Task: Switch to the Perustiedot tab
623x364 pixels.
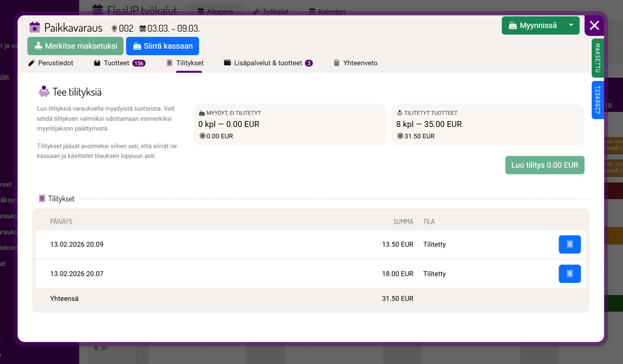Action: pyautogui.click(x=50, y=63)
